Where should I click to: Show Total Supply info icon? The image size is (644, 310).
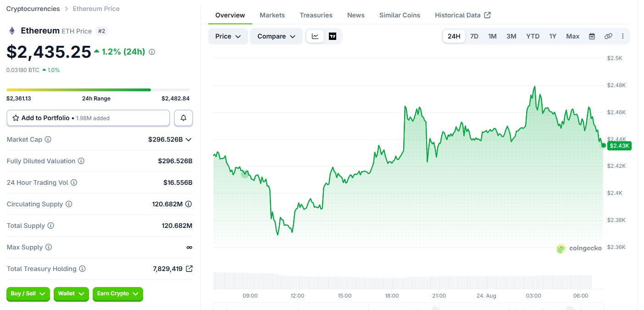[51, 226]
